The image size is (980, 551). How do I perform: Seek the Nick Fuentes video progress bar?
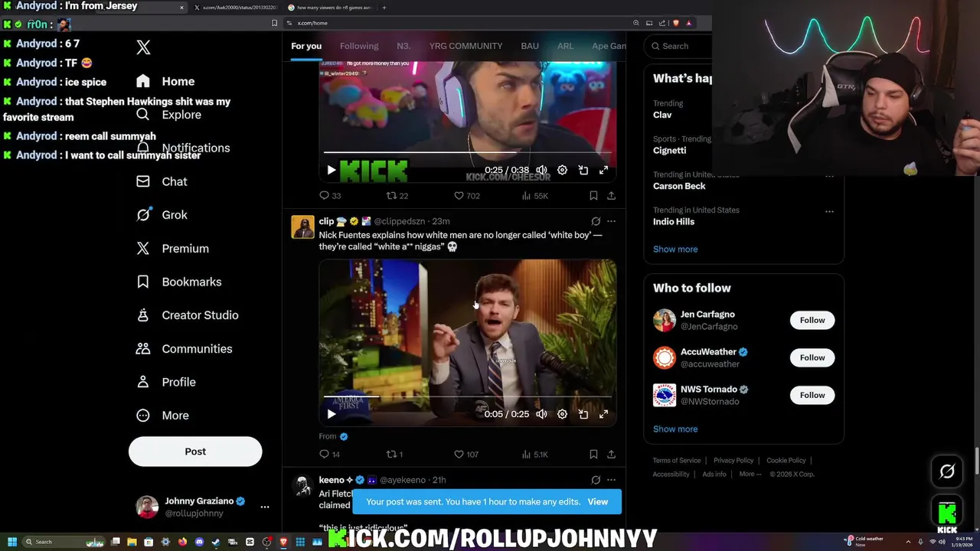pyautogui.click(x=467, y=397)
